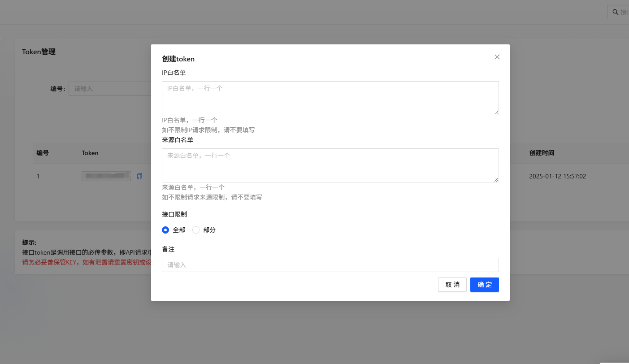Click the Token管理 page title

(x=39, y=52)
